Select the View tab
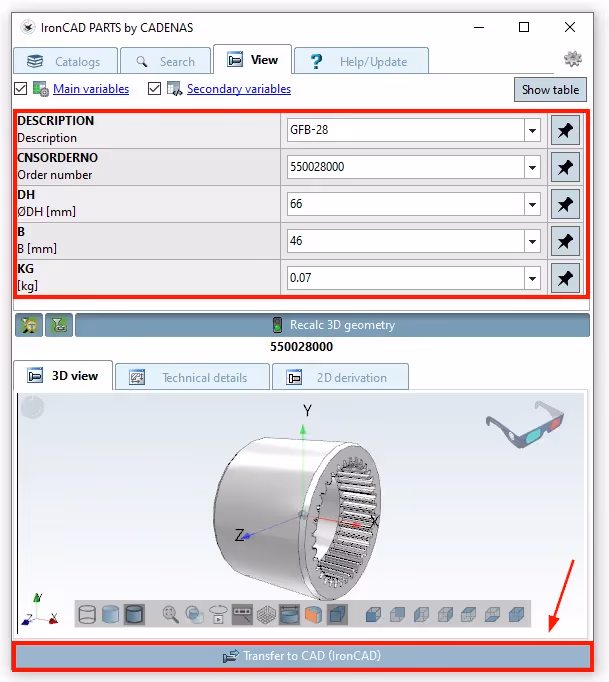The height and width of the screenshot is (682, 609). point(252,59)
